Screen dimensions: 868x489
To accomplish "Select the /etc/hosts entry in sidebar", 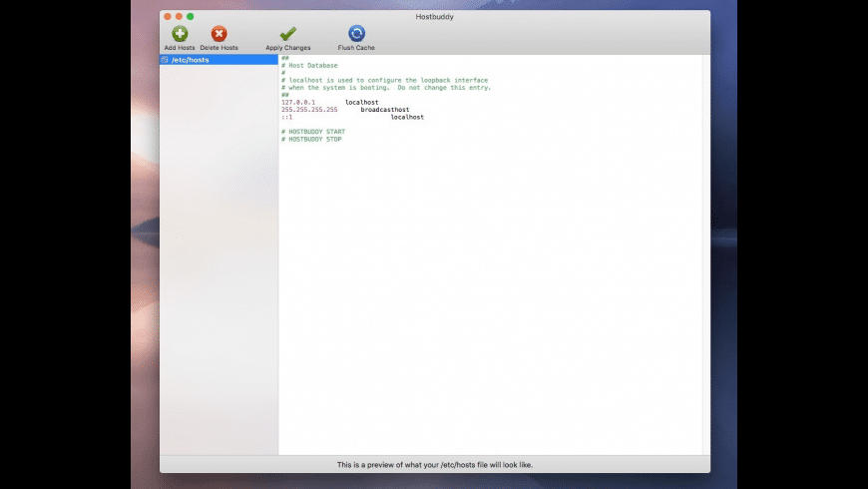I will pos(191,60).
